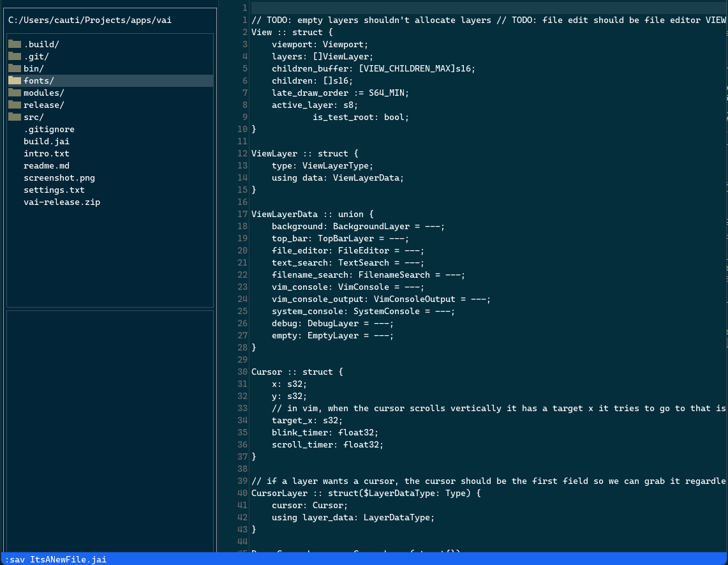Click the 'cursor: Cursor;' line
The image size is (728, 565).
pyautogui.click(x=309, y=505)
